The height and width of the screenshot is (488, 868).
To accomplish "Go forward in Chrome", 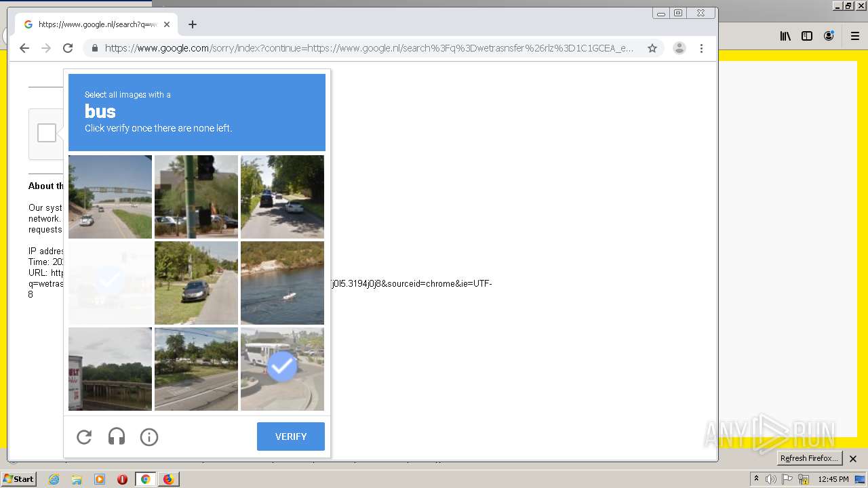I will click(46, 48).
